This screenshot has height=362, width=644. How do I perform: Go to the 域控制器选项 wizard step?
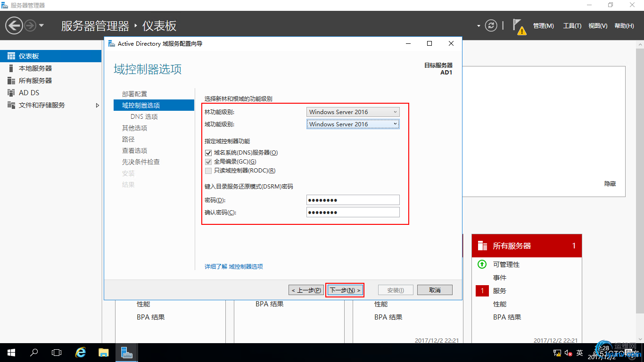pyautogui.click(x=154, y=105)
